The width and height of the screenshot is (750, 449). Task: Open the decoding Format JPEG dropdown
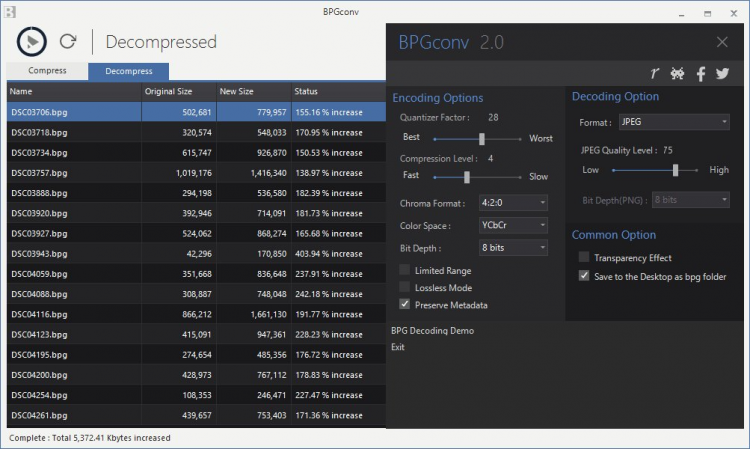click(x=674, y=122)
